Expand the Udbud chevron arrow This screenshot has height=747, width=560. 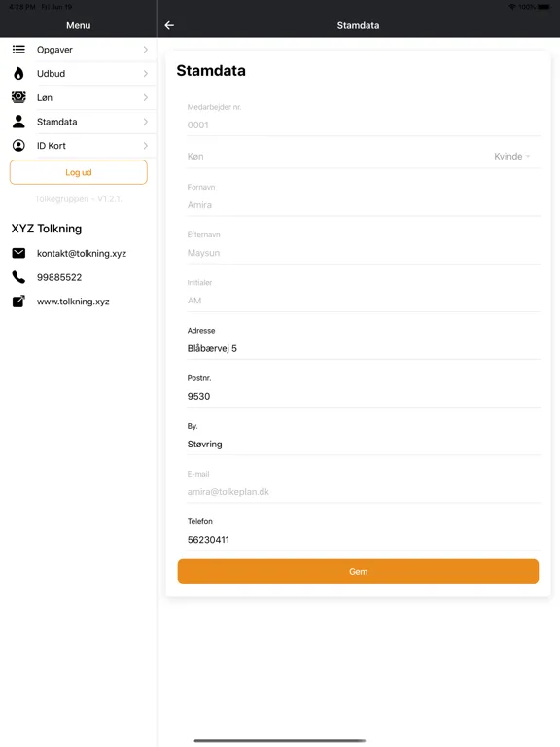145,73
